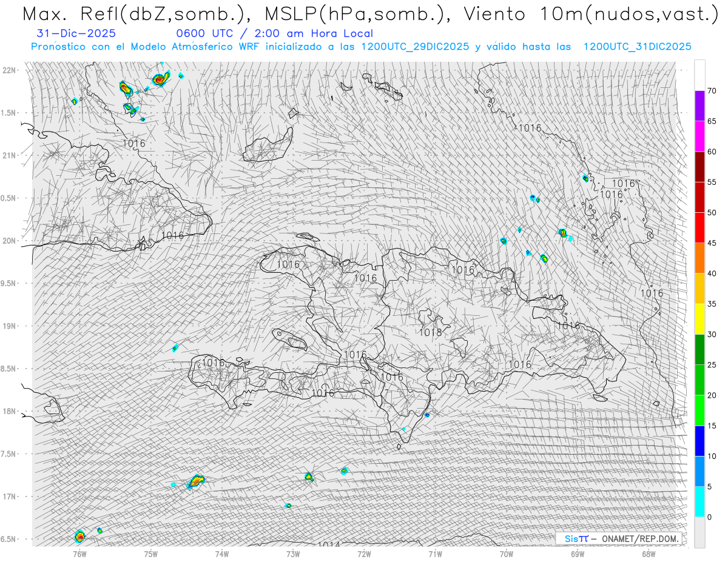Click the longitude axis label '71W'
Image resolution: width=728 pixels, height=562 pixels.
click(x=435, y=554)
